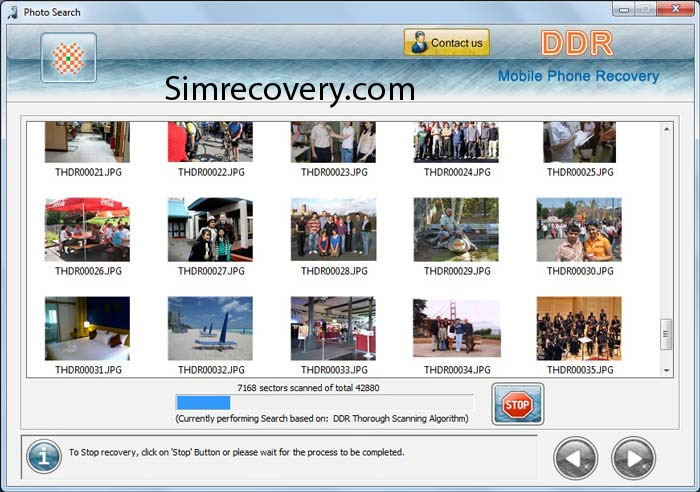Click the file name THDR00028.JPG
The image size is (700, 492).
point(334,271)
